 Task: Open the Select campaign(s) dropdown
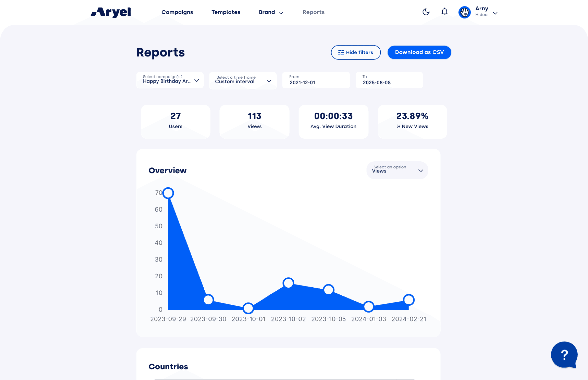pos(170,80)
